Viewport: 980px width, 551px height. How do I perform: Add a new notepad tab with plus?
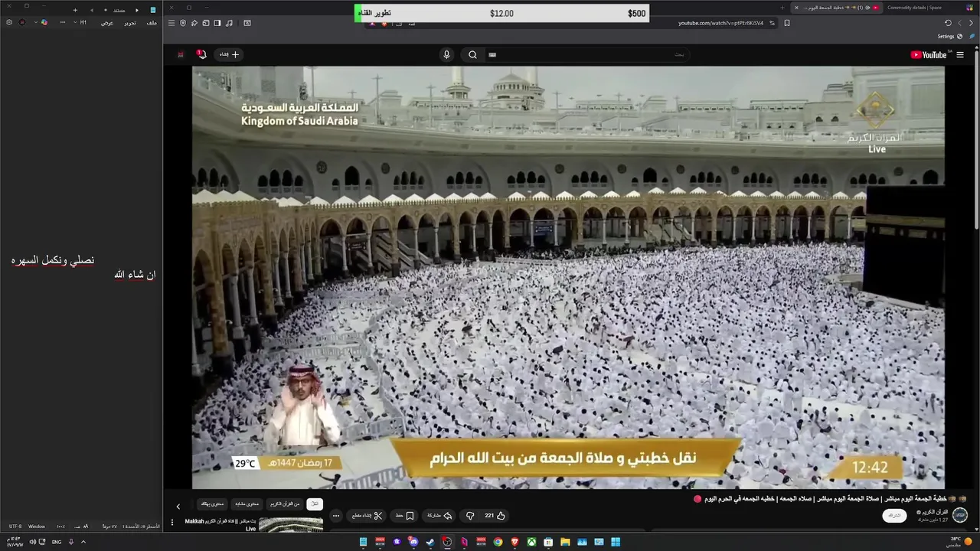point(75,10)
